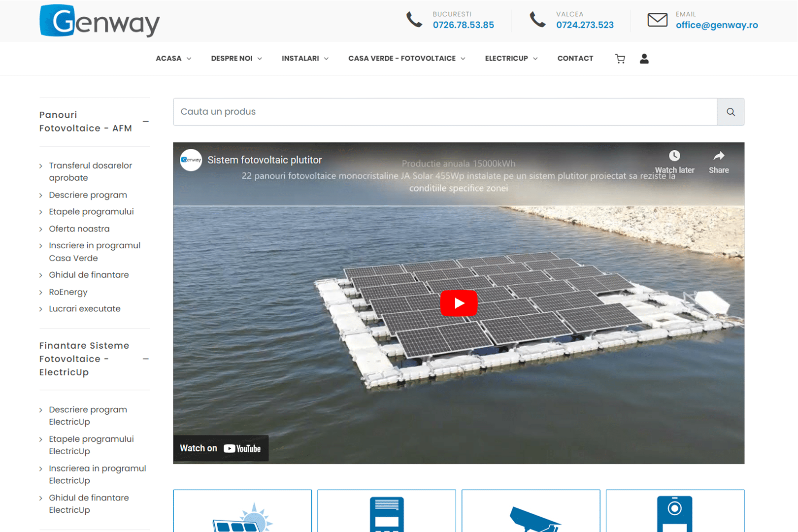Click the Genway channel avatar in video

point(191,160)
